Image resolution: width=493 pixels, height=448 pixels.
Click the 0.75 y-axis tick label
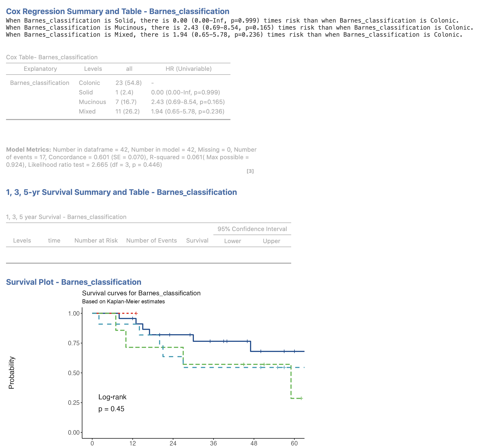[x=74, y=343]
